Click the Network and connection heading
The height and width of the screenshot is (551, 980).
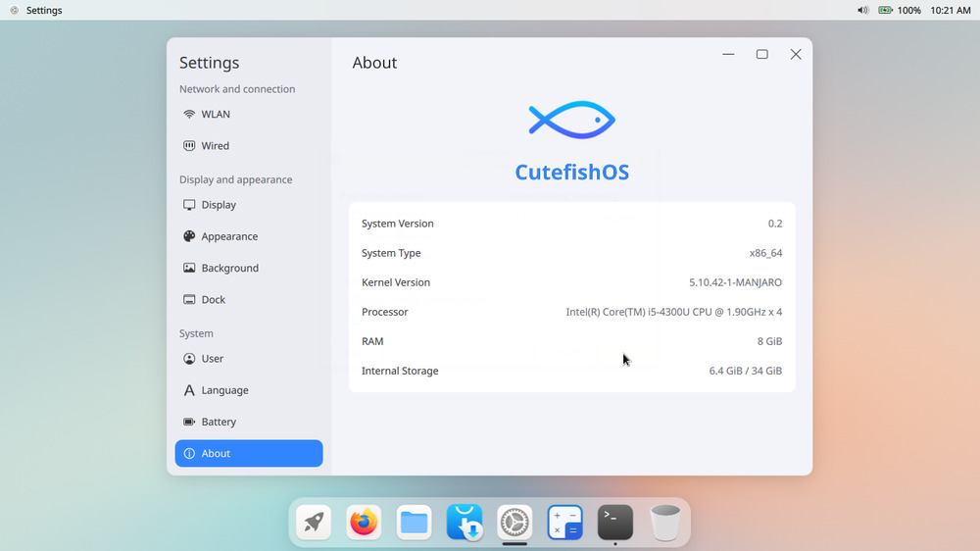click(x=237, y=89)
